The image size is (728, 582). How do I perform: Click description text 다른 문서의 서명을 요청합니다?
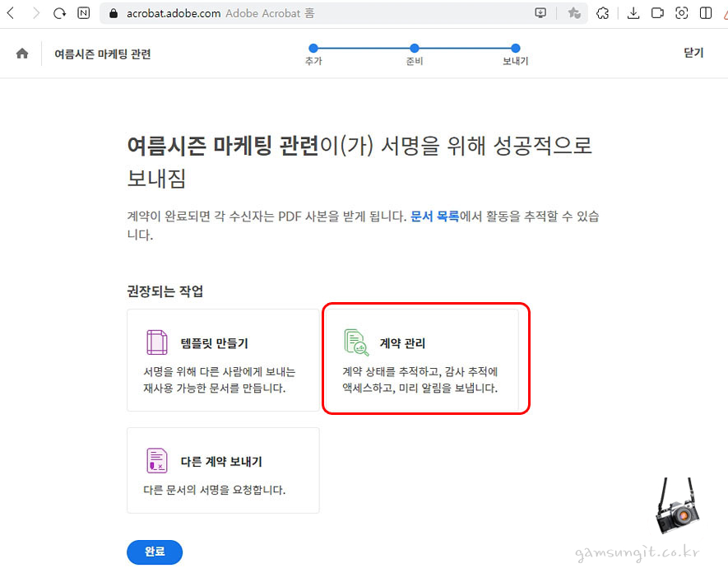[x=215, y=490]
